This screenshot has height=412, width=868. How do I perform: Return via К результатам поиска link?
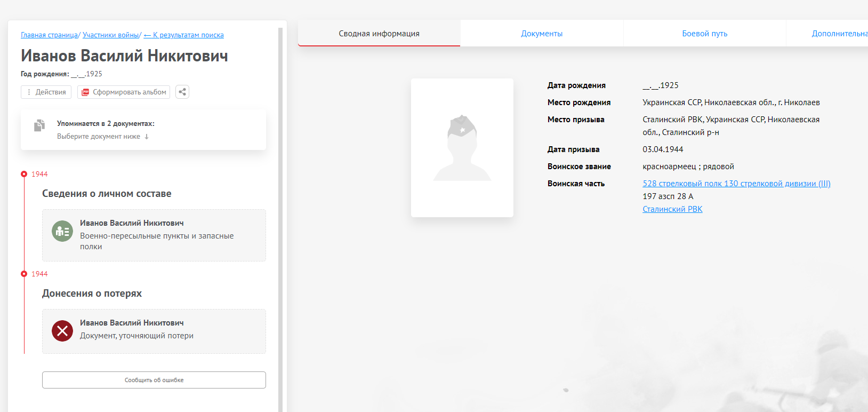point(184,35)
